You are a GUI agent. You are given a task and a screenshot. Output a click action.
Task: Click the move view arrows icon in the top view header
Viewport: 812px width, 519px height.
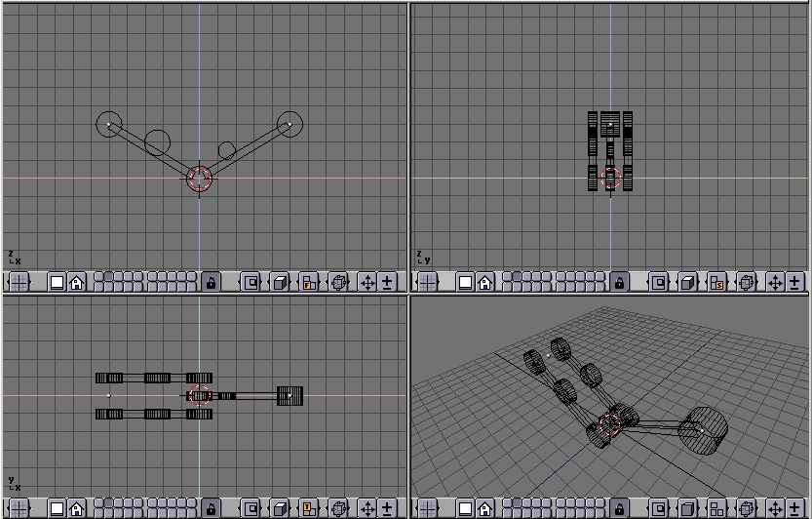click(x=367, y=508)
